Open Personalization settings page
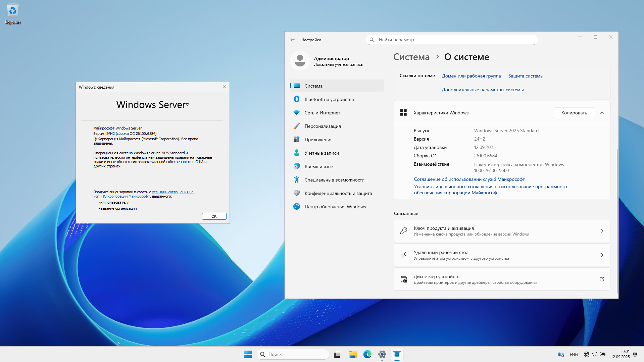Image resolution: width=644 pixels, height=362 pixels. 337,126
